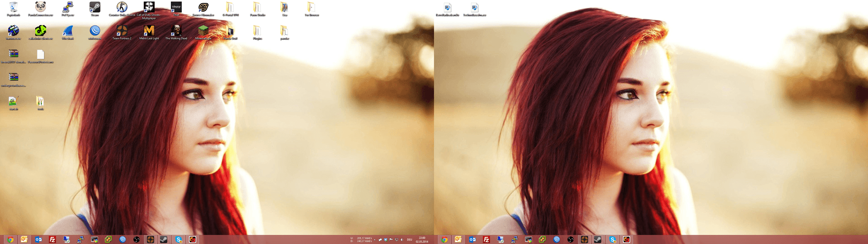Open the DEU keyboard language selector
868x244 pixels.
(x=410, y=240)
